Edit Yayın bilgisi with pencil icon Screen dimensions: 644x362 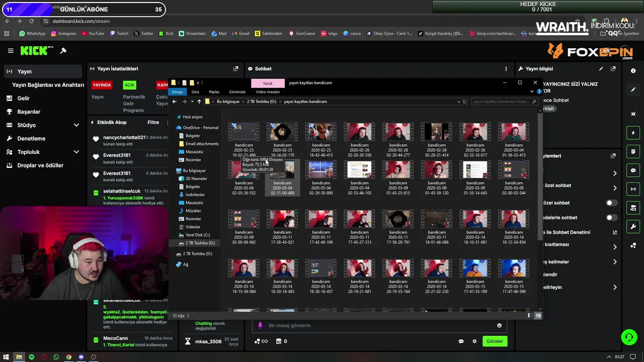(x=601, y=69)
